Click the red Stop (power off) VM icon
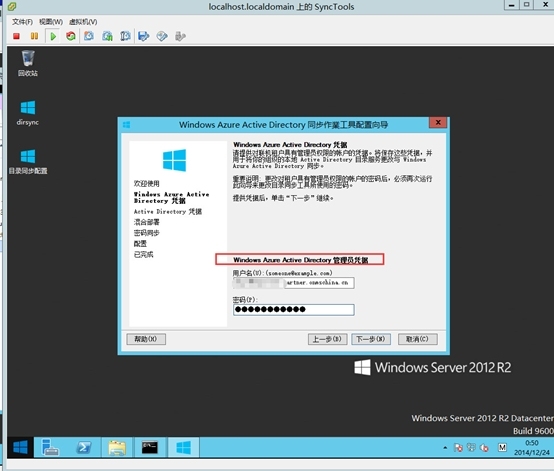This screenshot has width=554, height=471. click(x=16, y=36)
